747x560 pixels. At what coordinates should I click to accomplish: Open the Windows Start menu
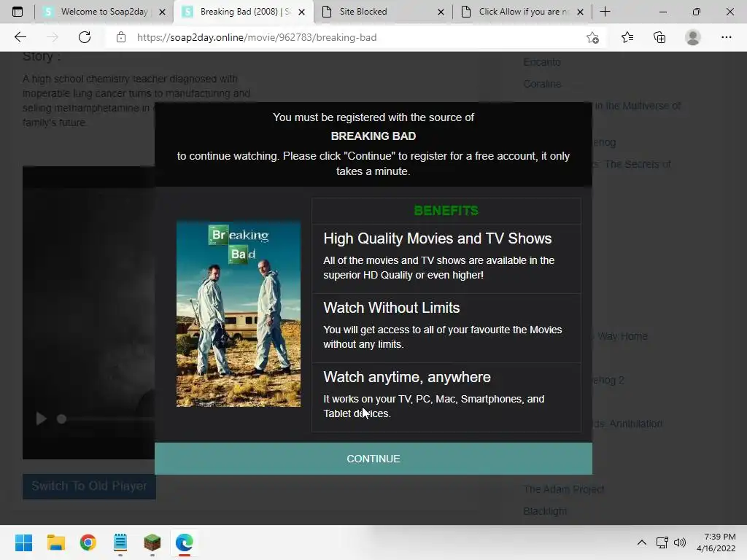click(x=23, y=542)
